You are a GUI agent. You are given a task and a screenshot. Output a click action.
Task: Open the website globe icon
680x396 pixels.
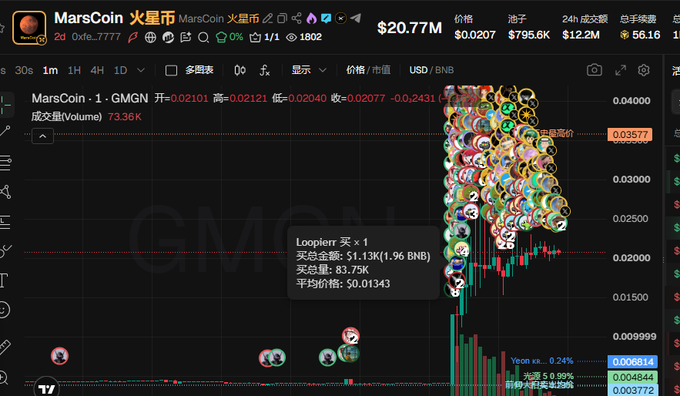pyautogui.click(x=150, y=37)
